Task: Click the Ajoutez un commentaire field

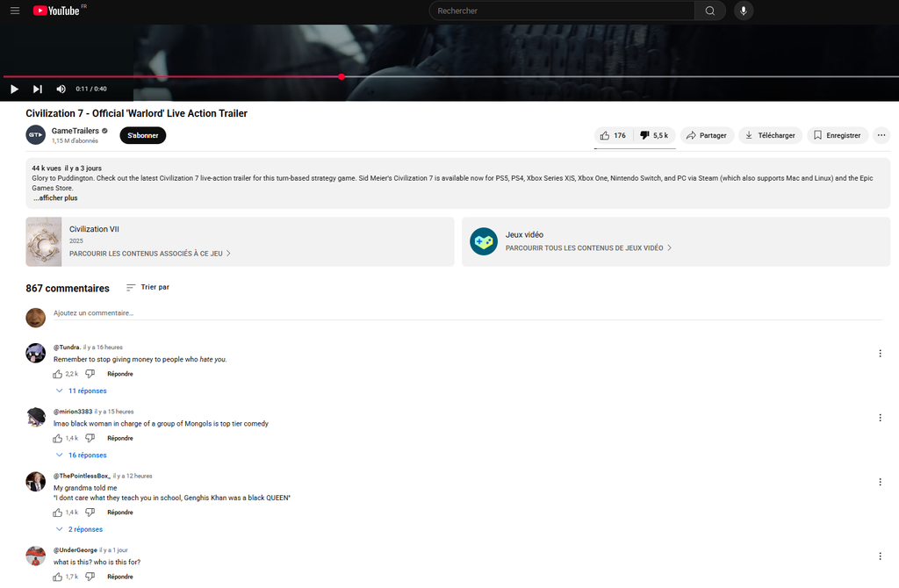Action: [468, 313]
